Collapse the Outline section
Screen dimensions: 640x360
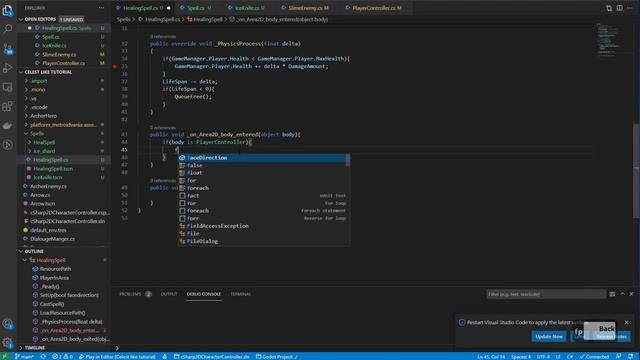(x=21, y=251)
